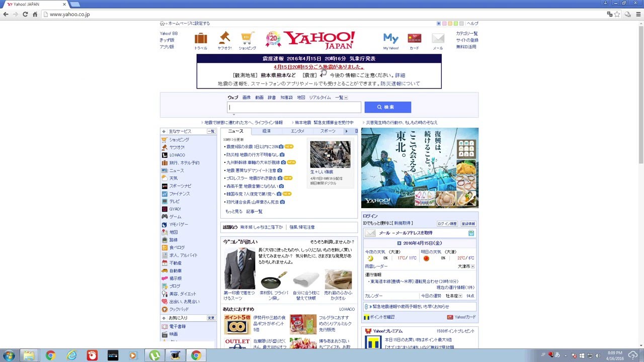
Task: Click the 地図 map sidebar icon
Action: click(x=165, y=232)
